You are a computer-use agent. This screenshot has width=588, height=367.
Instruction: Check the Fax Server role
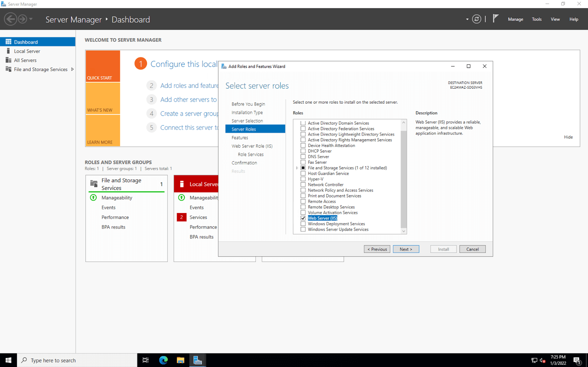tap(303, 162)
